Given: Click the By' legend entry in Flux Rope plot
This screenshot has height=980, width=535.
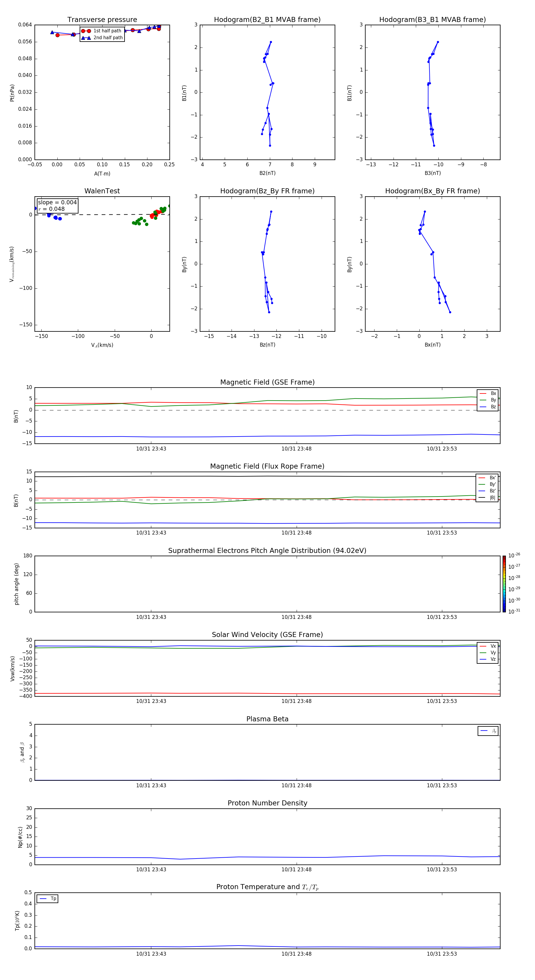Looking at the screenshot, I should pos(487,485).
